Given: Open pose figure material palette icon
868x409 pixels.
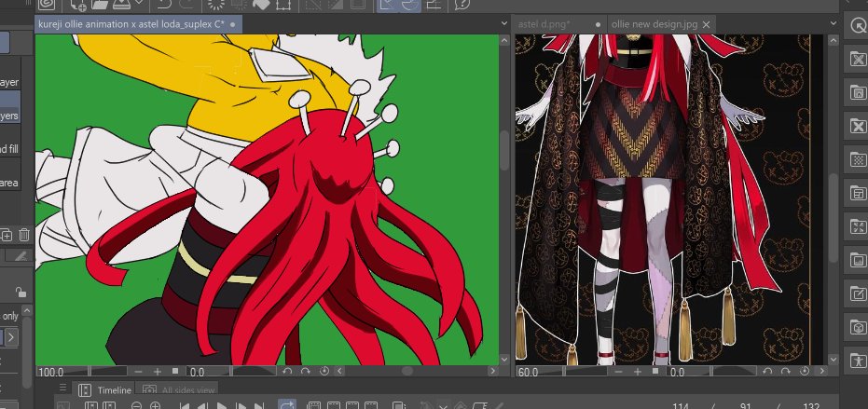Looking at the screenshot, I should tap(858, 361).
